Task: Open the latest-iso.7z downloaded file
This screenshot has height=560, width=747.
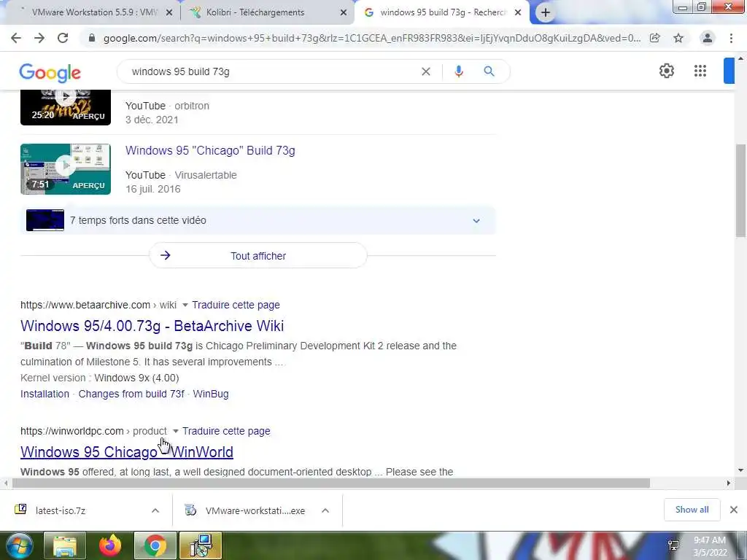Action: (x=60, y=510)
